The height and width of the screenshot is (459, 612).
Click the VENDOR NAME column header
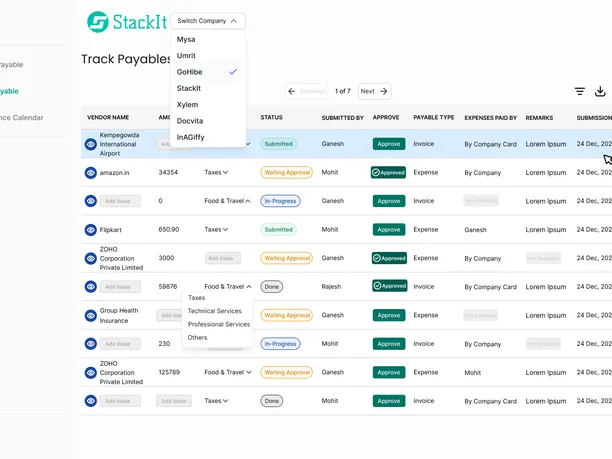point(108,117)
